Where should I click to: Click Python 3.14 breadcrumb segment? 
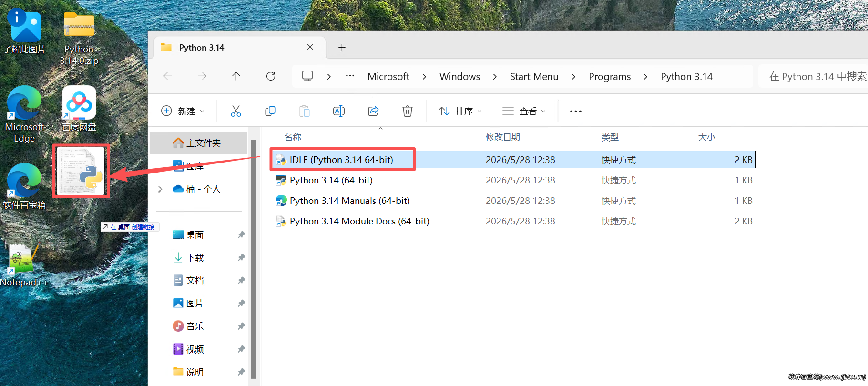686,77
